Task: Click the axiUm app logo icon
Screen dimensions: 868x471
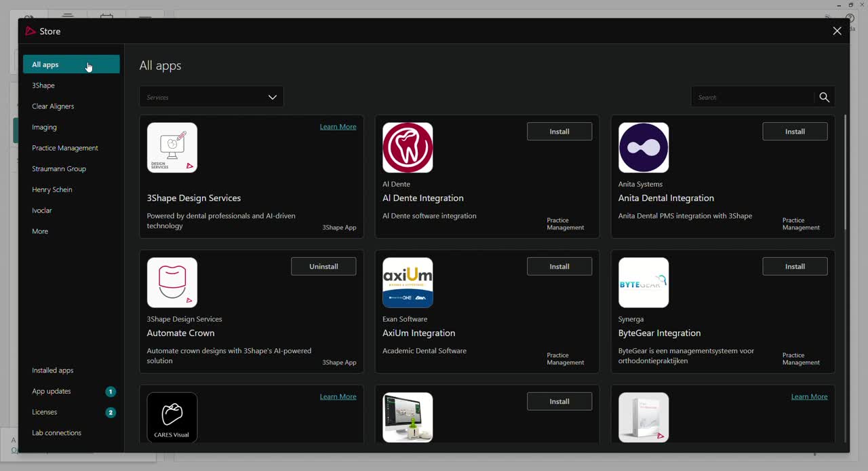Action: (408, 283)
